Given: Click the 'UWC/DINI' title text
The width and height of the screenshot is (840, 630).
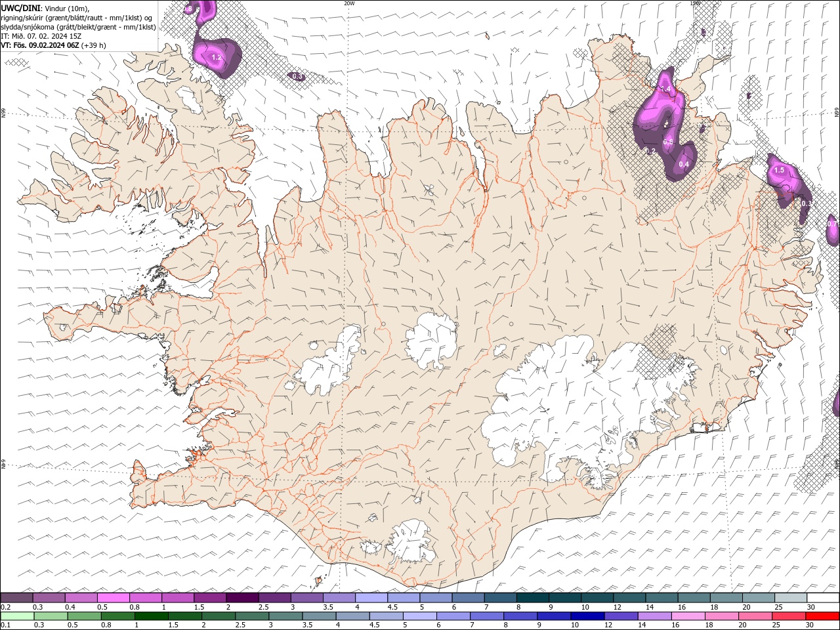Looking at the screenshot, I should (21, 8).
